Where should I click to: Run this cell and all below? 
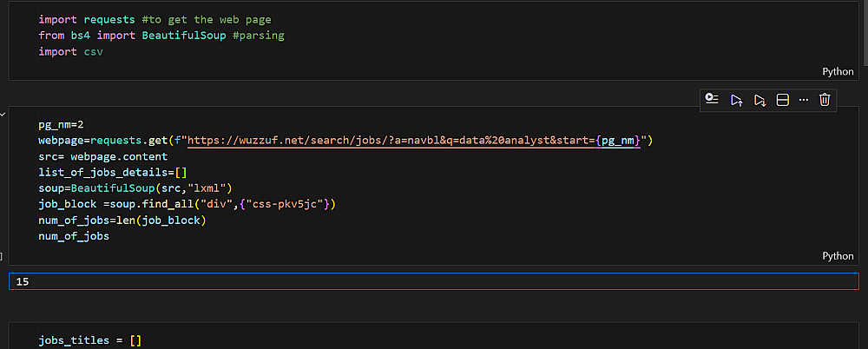759,100
